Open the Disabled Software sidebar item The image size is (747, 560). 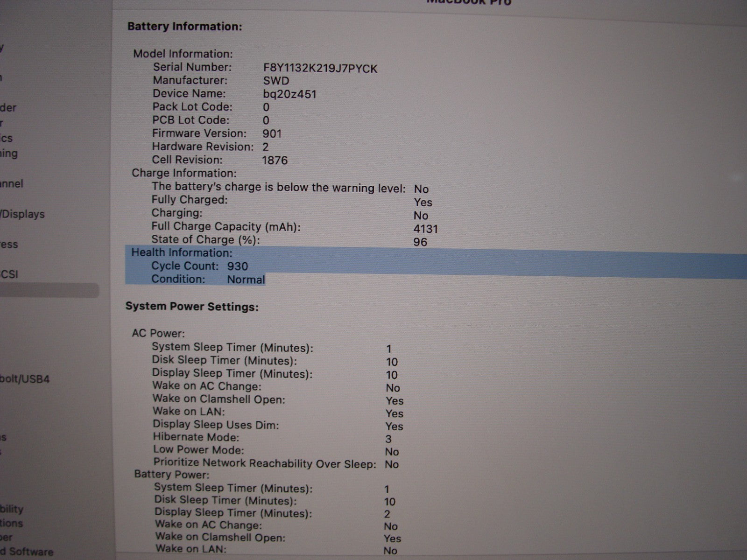(27, 552)
